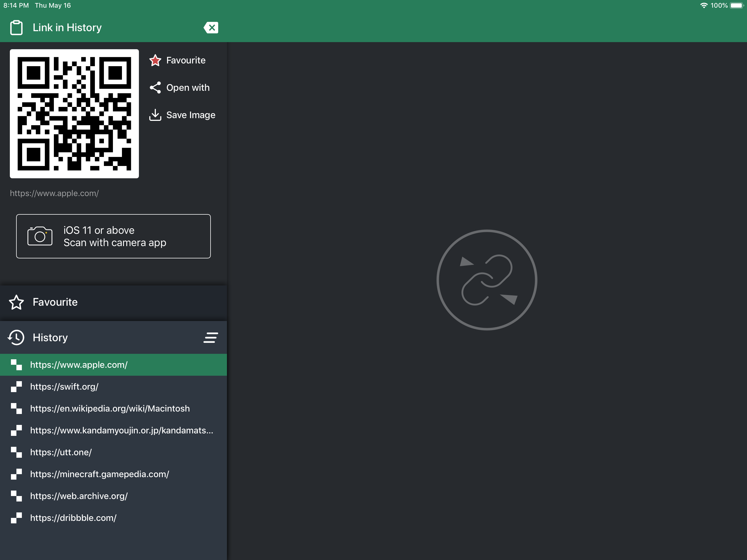The width and height of the screenshot is (747, 560).
Task: Check the Wi-Fi status icon
Action: pos(704,5)
